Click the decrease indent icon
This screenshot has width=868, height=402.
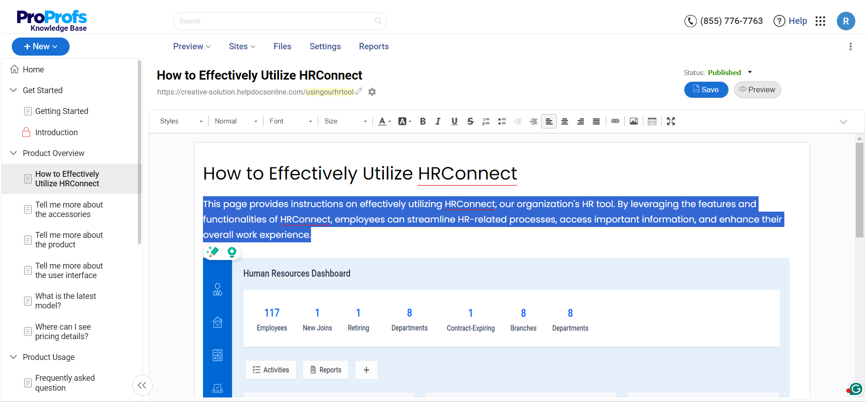[518, 121]
